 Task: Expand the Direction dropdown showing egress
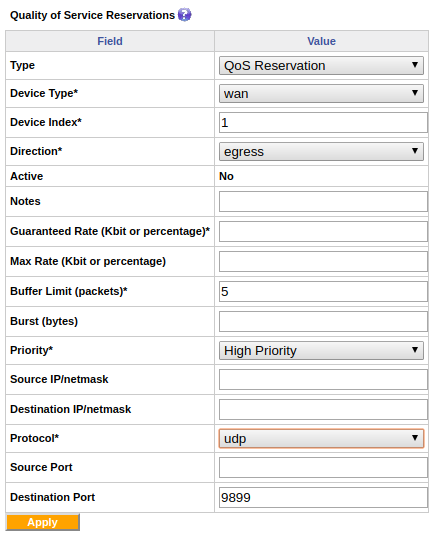click(321, 151)
